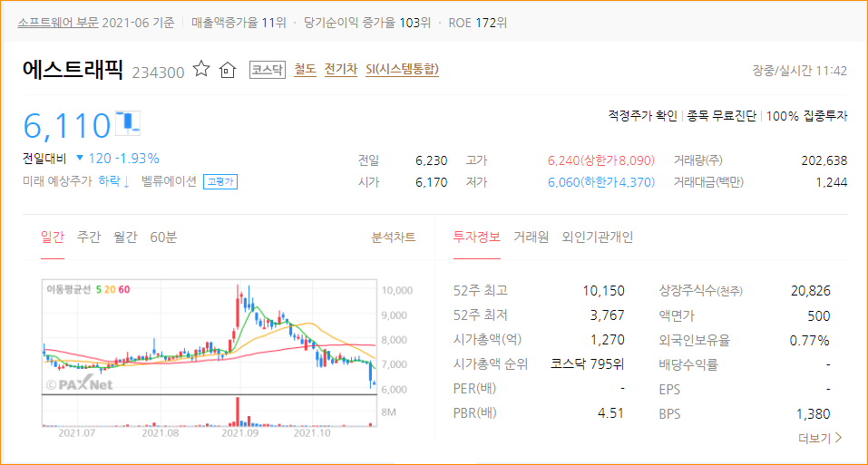
Task: Click the candlestick icon beside price 6,110
Action: click(128, 122)
